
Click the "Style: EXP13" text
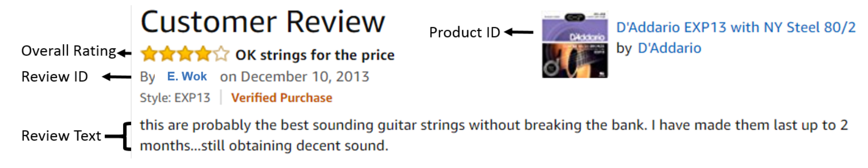[175, 98]
